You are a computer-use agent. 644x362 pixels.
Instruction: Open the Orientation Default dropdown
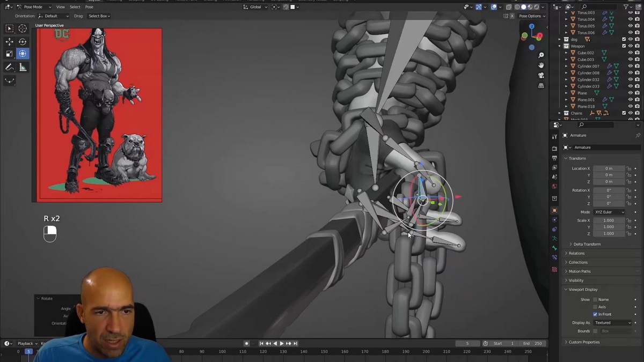pos(54,16)
